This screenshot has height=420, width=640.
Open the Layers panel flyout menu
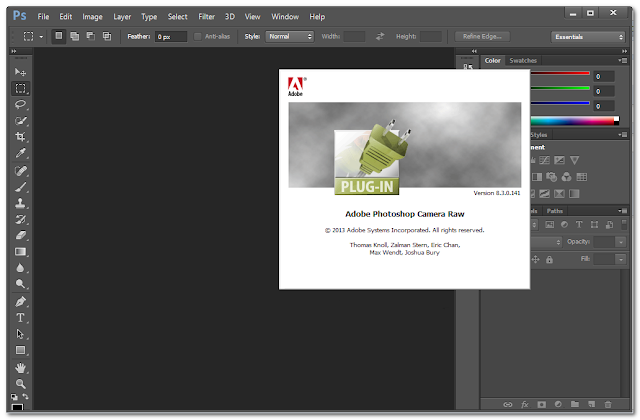pyautogui.click(x=622, y=211)
